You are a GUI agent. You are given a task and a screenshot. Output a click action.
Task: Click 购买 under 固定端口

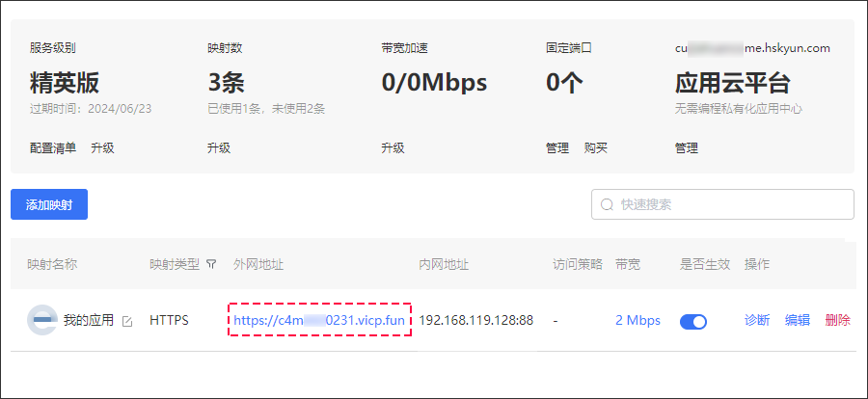click(x=596, y=147)
